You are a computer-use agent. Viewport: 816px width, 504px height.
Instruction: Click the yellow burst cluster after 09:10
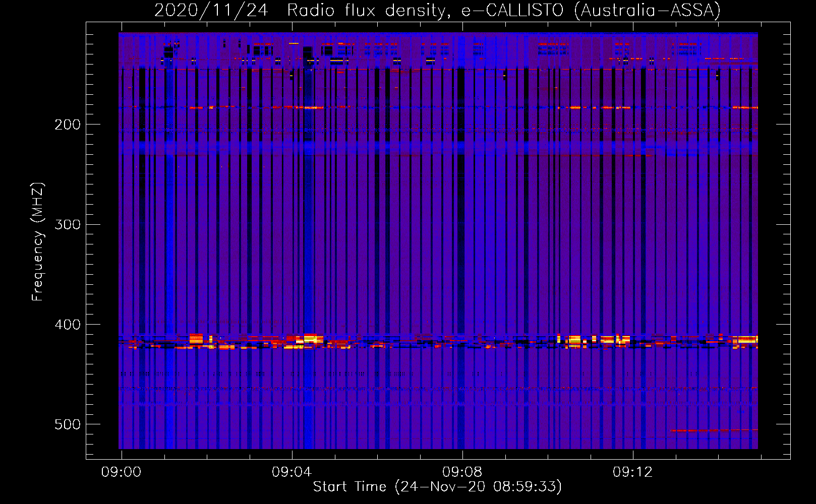(574, 340)
